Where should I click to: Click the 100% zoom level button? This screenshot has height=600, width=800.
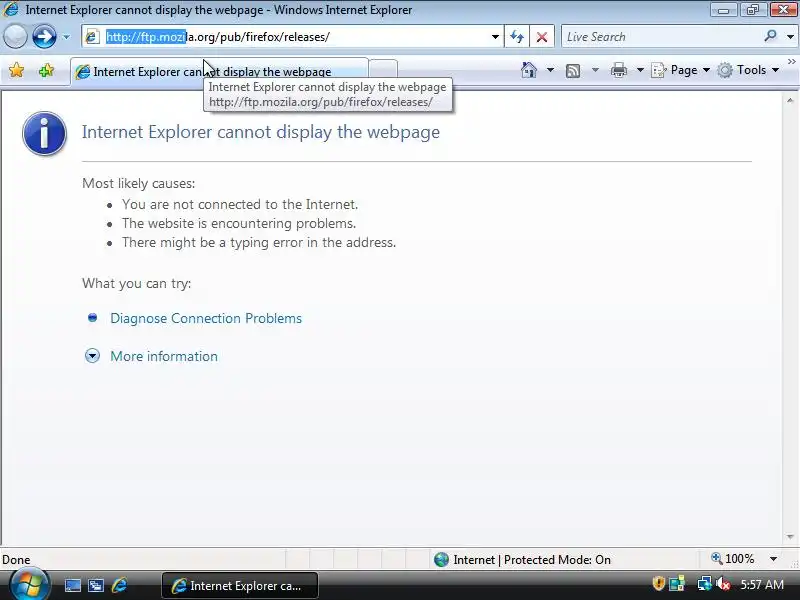[733, 559]
